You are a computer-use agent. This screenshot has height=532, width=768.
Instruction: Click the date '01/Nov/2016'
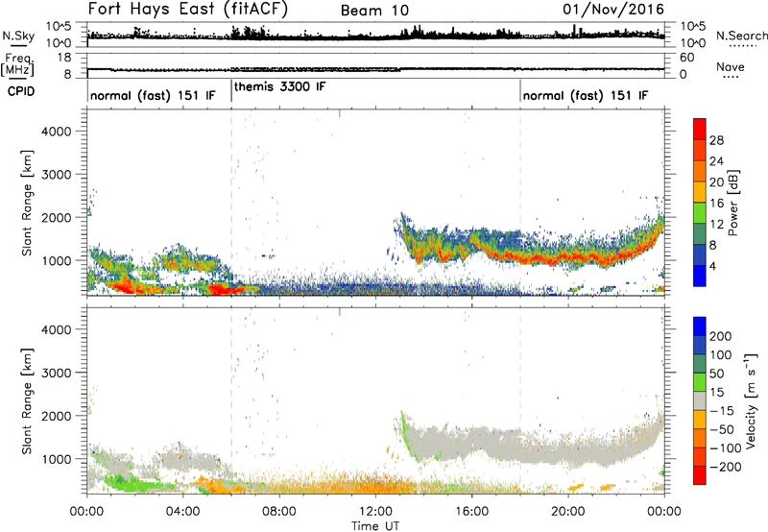[613, 9]
